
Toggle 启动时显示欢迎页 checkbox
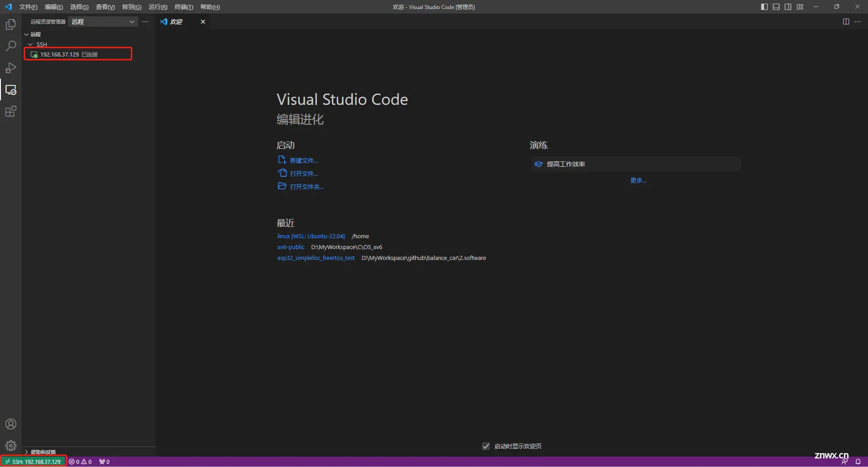coord(486,446)
